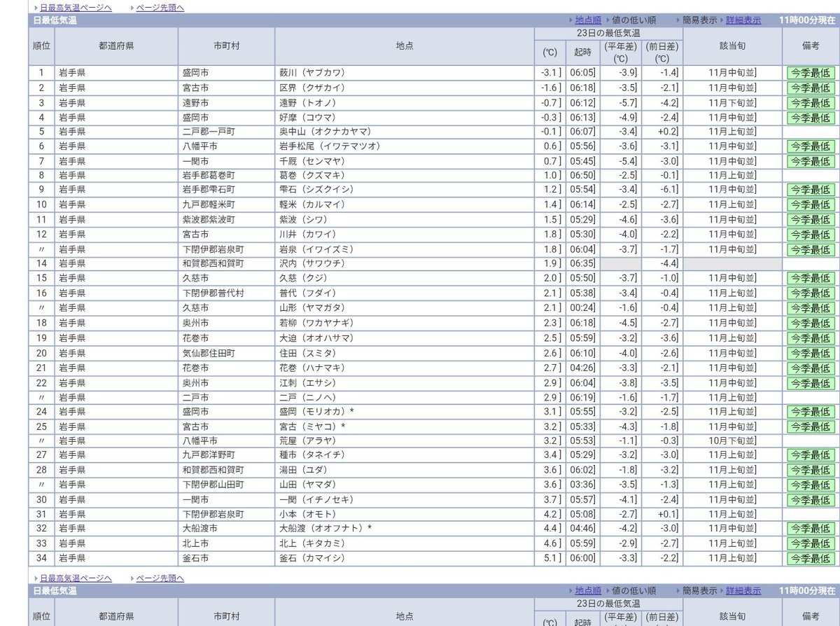
Task: Select 遠野（トオノ） station cell
Action: coord(405,103)
